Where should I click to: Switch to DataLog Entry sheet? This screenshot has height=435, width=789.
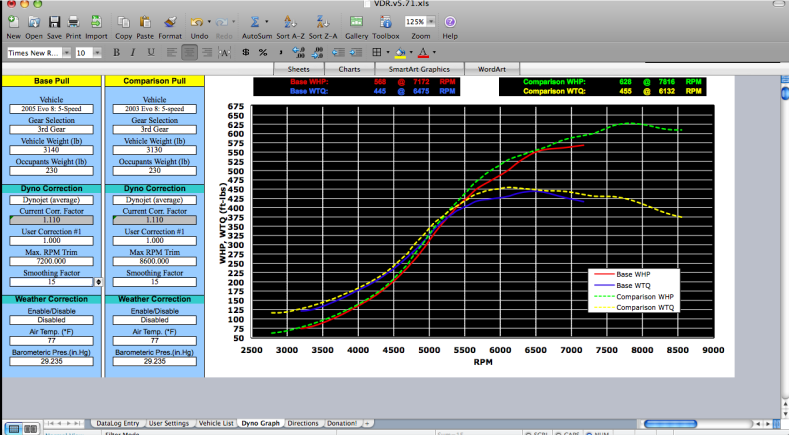117,423
